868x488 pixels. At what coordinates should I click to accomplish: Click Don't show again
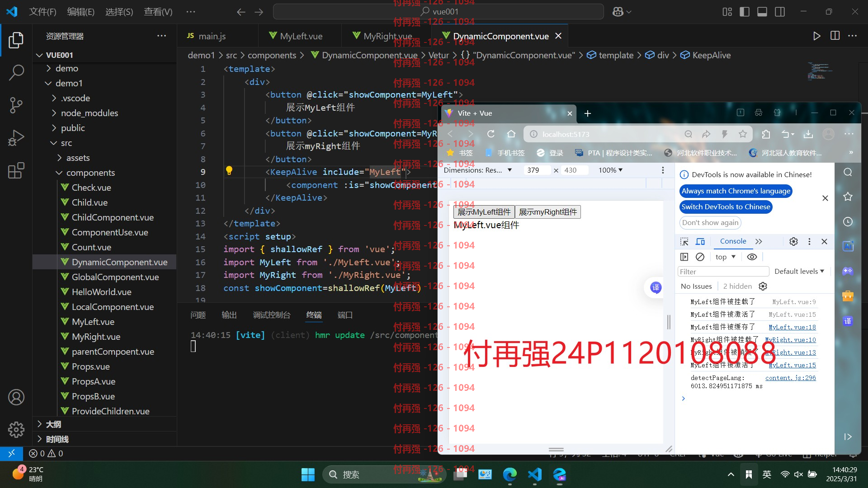point(710,222)
